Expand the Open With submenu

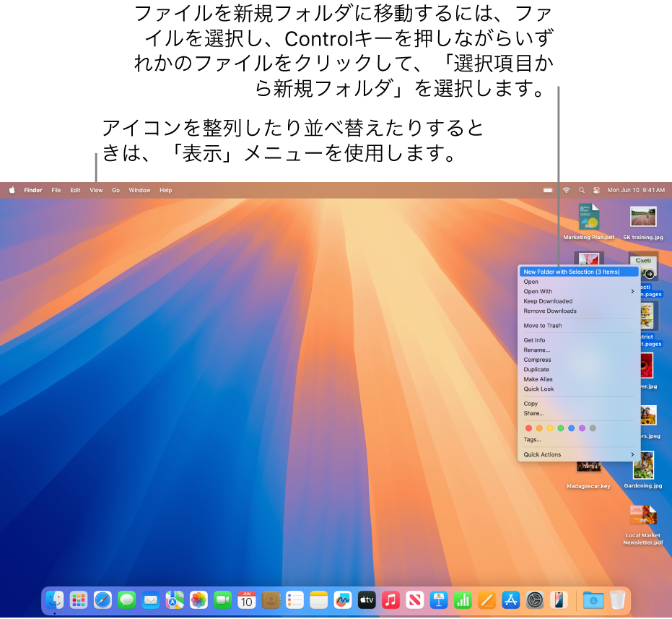(579, 291)
